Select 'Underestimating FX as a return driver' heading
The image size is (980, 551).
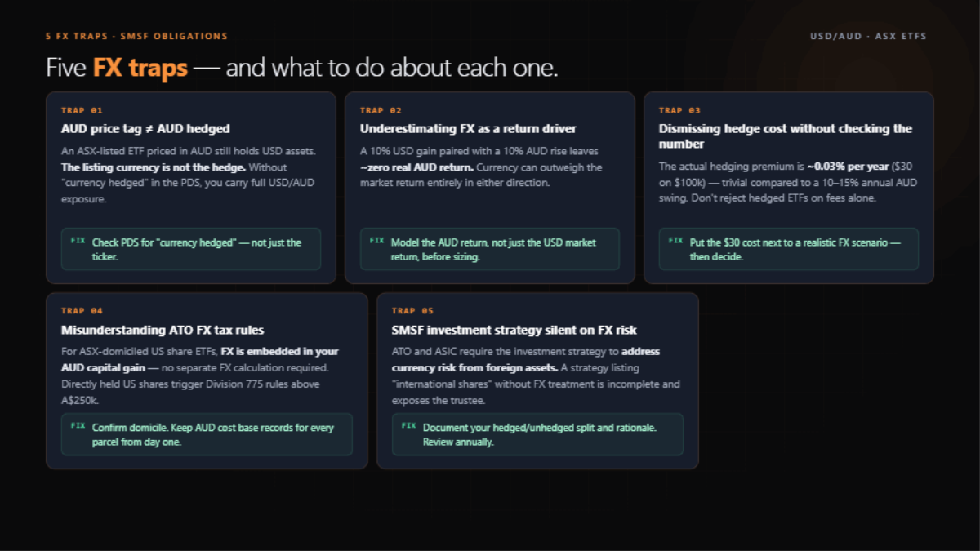click(469, 128)
